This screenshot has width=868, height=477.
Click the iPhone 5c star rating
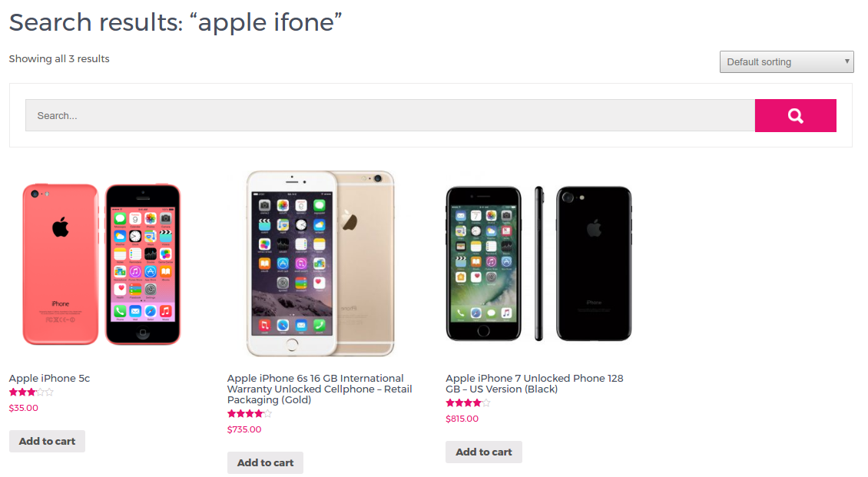pyautogui.click(x=31, y=393)
